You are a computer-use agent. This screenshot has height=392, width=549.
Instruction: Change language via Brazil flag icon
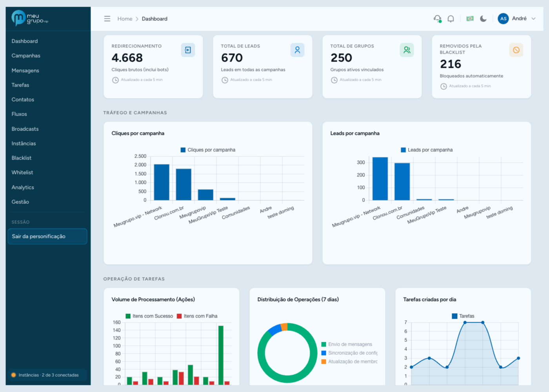pos(470,18)
